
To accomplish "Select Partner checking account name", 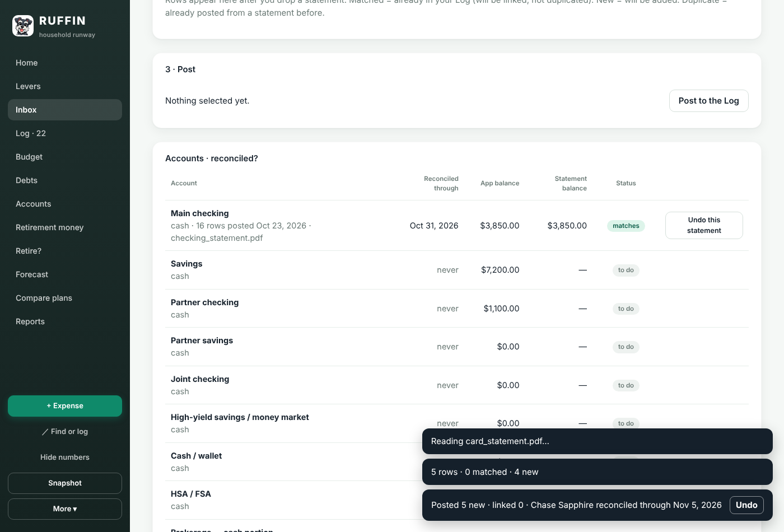I will pyautogui.click(x=204, y=302).
